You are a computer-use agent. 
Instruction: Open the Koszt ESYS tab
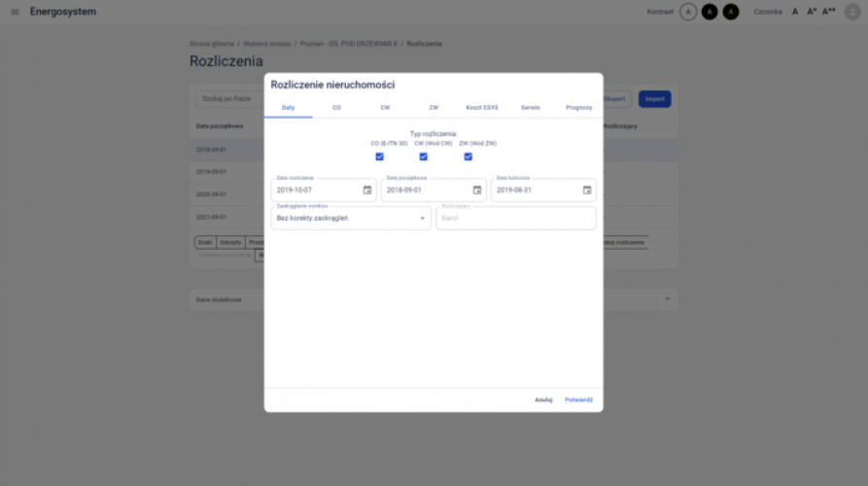pyautogui.click(x=481, y=107)
